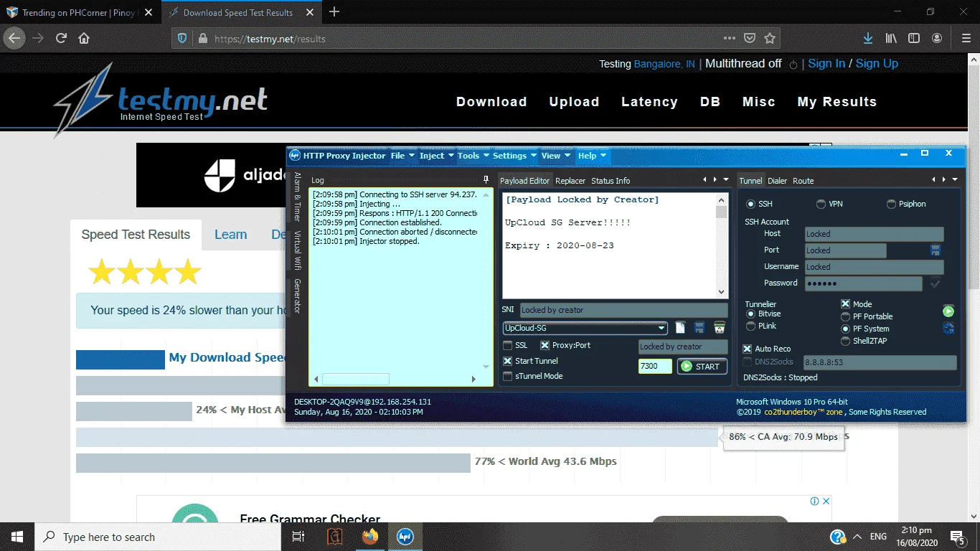
Task: Click the 7300 port input field
Action: coord(655,366)
